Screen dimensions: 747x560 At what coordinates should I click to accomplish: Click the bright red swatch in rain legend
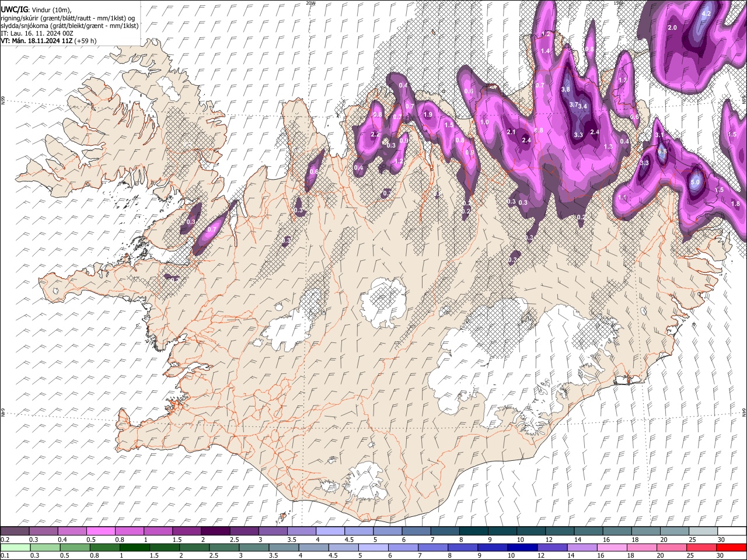coord(731,547)
